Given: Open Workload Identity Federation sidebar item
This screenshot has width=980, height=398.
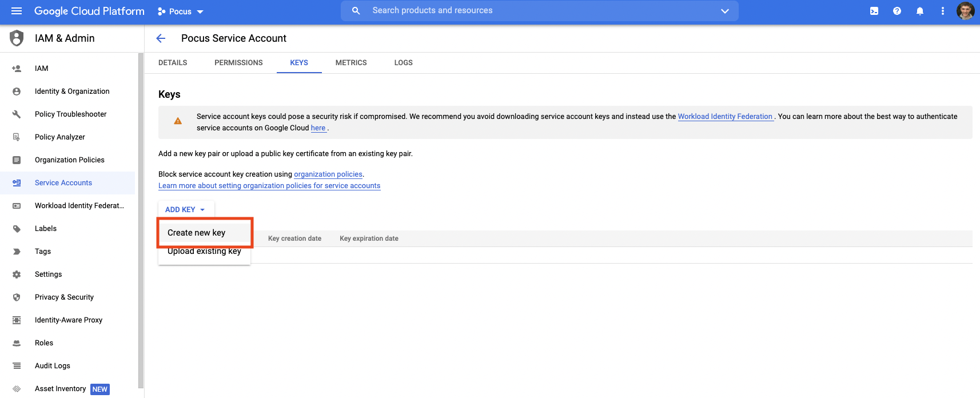Looking at the screenshot, I should point(67,206).
